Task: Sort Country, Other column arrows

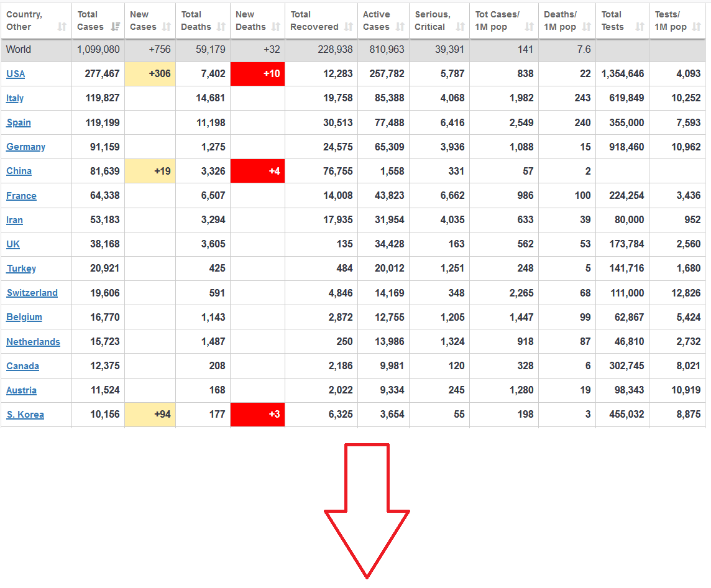Action: coord(62,27)
